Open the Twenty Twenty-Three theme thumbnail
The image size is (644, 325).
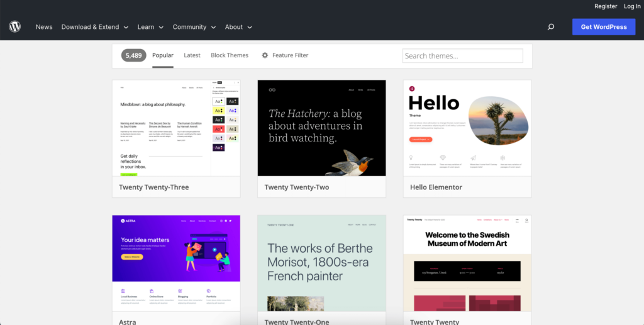(176, 128)
